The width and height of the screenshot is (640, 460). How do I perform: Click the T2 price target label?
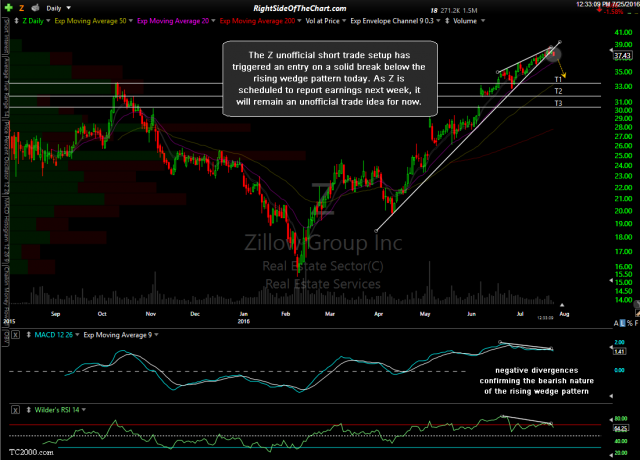558,91
